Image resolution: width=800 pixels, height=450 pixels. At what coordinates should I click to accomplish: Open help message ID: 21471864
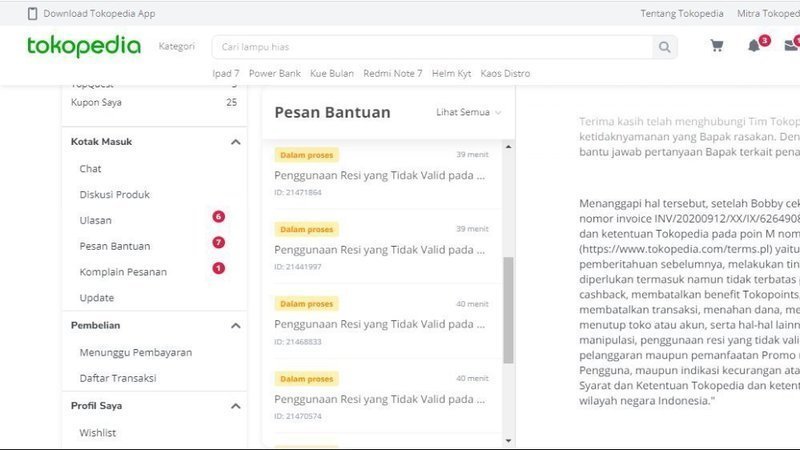[382, 173]
